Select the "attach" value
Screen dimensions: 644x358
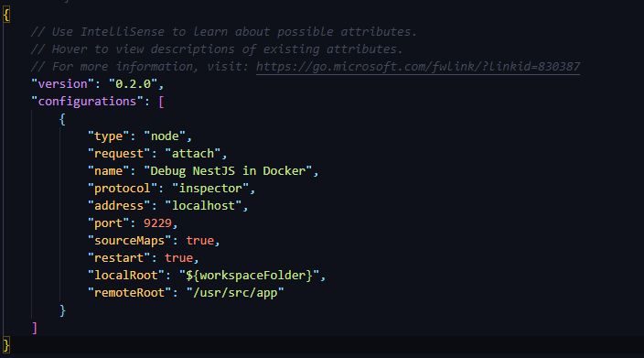click(193, 153)
